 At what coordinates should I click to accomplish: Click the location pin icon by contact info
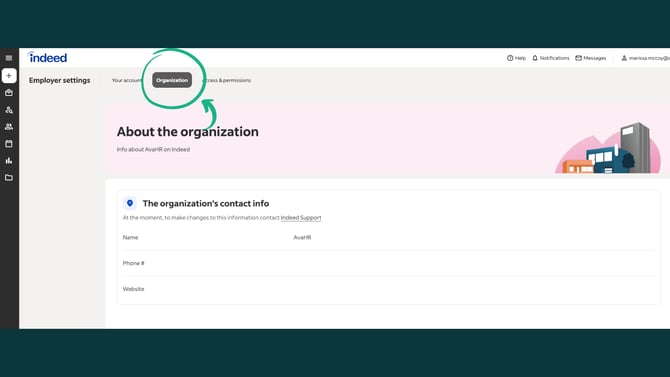(x=130, y=203)
